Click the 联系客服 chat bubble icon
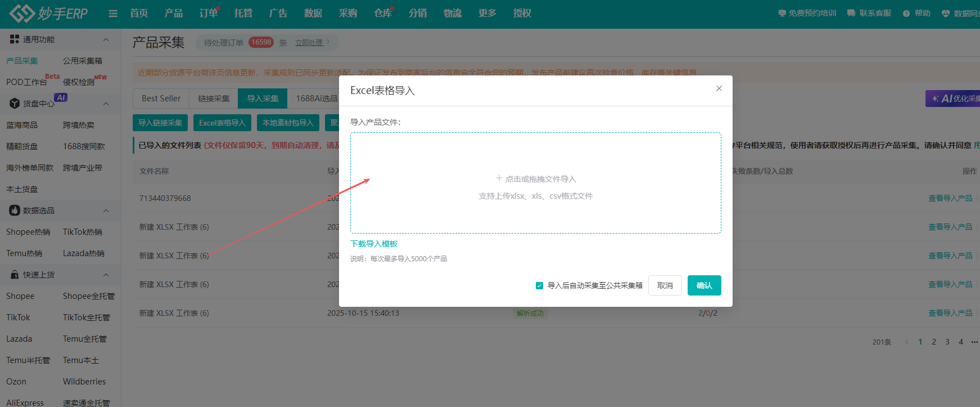980x407 pixels. click(851, 14)
